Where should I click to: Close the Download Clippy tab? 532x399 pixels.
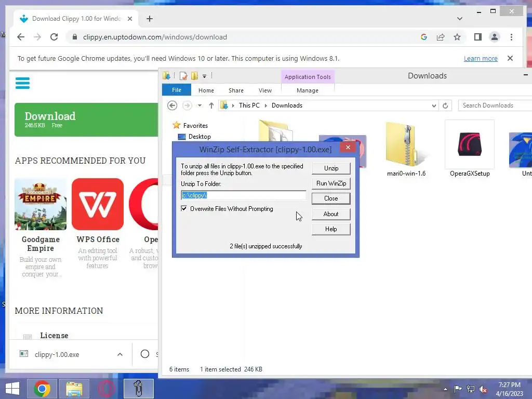129,19
